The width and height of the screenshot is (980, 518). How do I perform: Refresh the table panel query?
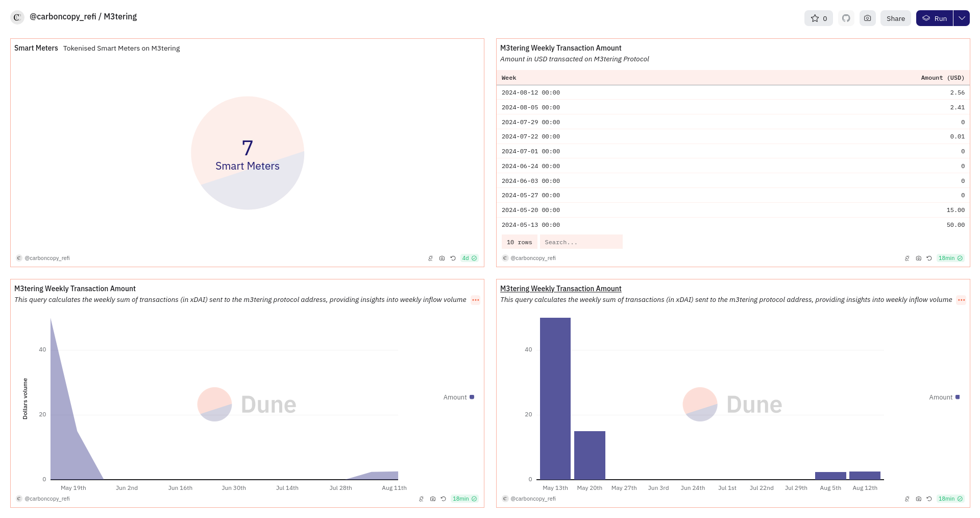pos(929,258)
